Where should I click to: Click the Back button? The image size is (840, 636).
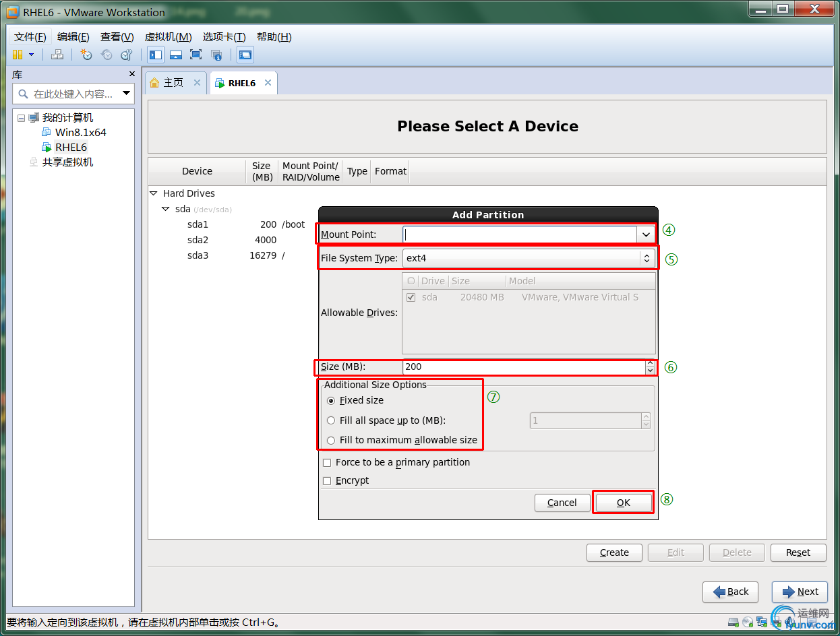click(730, 592)
